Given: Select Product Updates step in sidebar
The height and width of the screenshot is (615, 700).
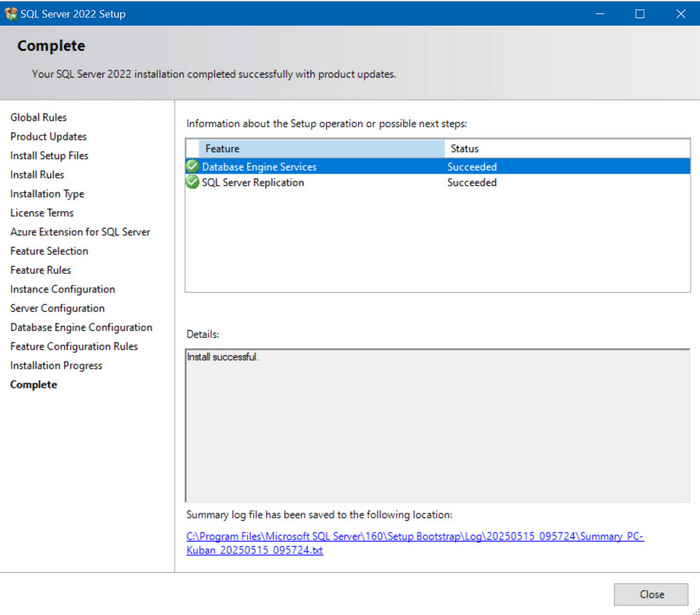Looking at the screenshot, I should point(49,137).
